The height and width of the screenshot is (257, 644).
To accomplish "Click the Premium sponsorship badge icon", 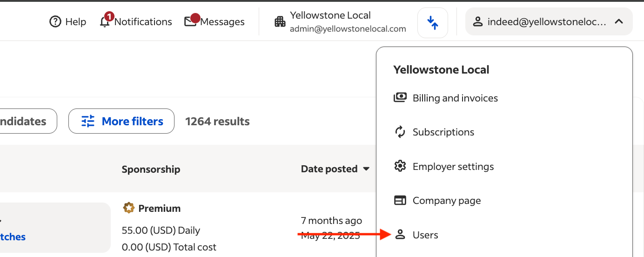I will (129, 208).
